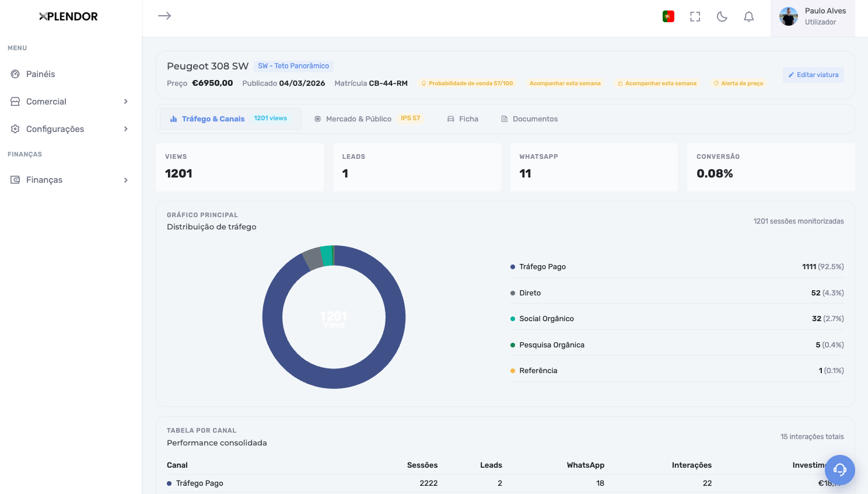Open the headset support chat button
Viewport: 868px width, 494px height.
pos(840,469)
